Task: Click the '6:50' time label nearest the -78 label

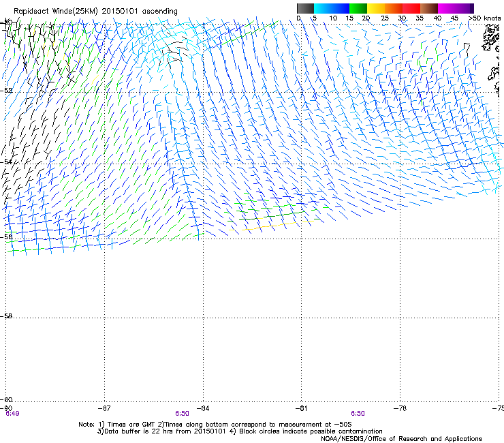Action: 358,414
